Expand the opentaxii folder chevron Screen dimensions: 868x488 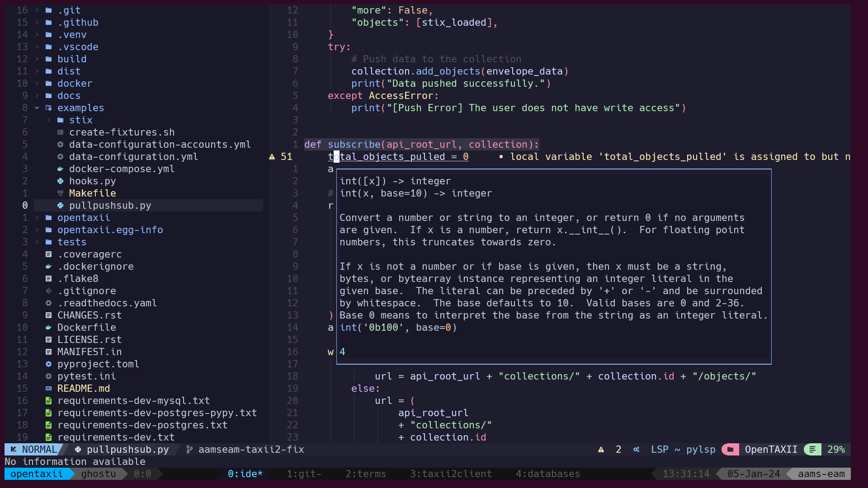pos(37,218)
